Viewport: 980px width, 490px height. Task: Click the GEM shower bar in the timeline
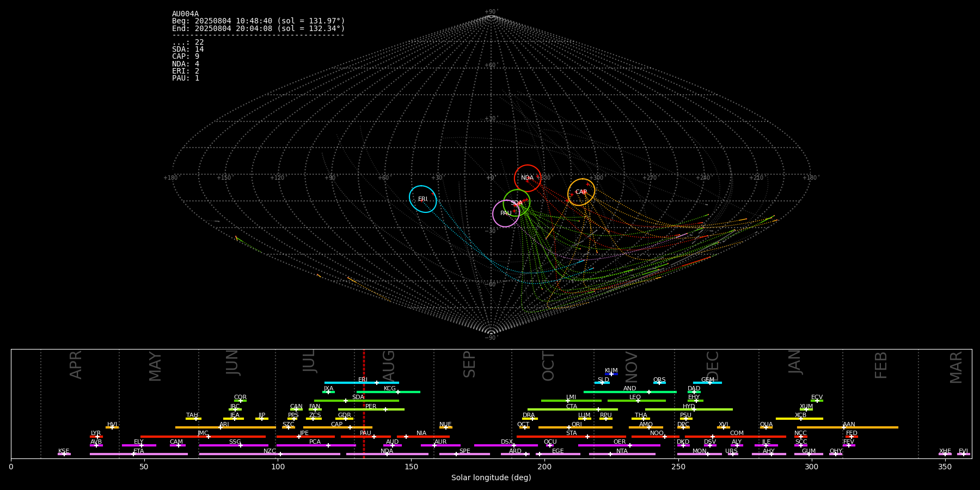[x=707, y=383]
